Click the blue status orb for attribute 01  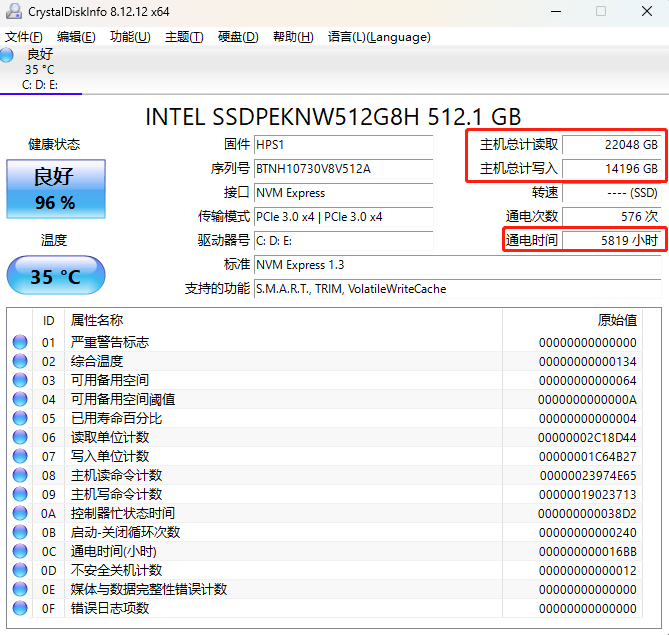[20, 342]
